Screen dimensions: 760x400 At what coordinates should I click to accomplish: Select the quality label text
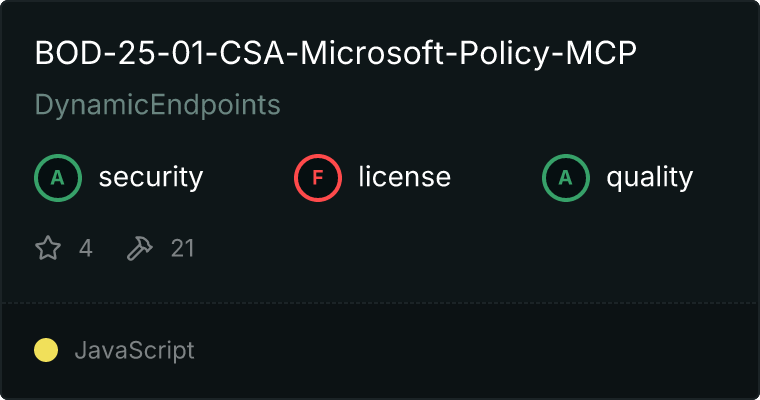(x=649, y=178)
